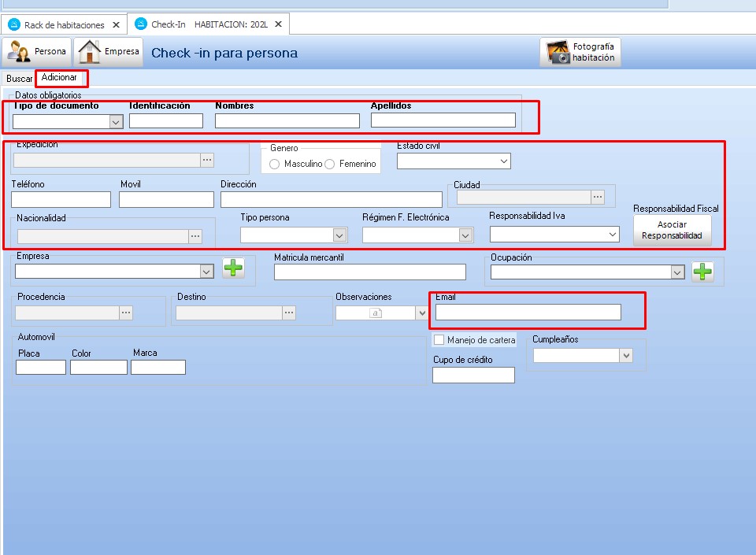Open Ciudad lookup ellipsis button

598,197
